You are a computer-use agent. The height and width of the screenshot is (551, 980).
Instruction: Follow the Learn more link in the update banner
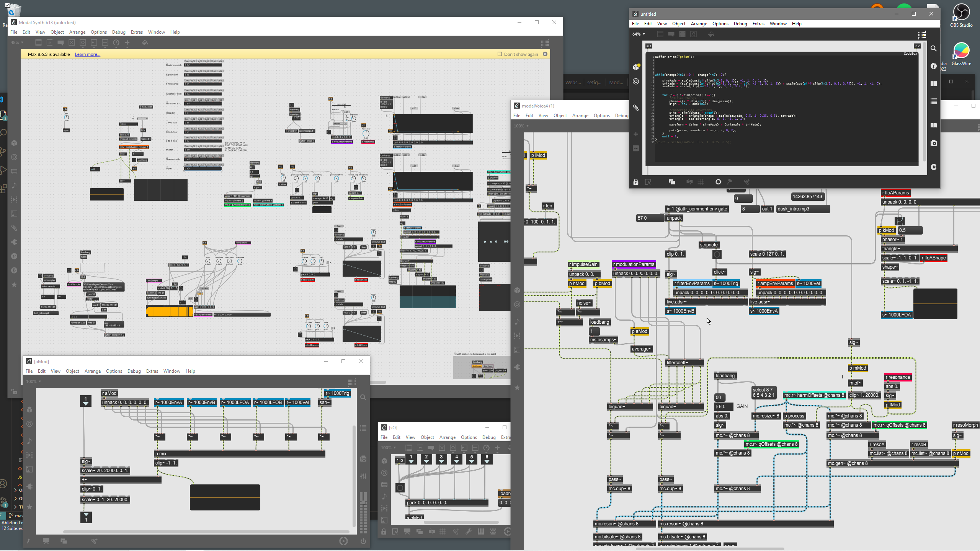coord(87,54)
